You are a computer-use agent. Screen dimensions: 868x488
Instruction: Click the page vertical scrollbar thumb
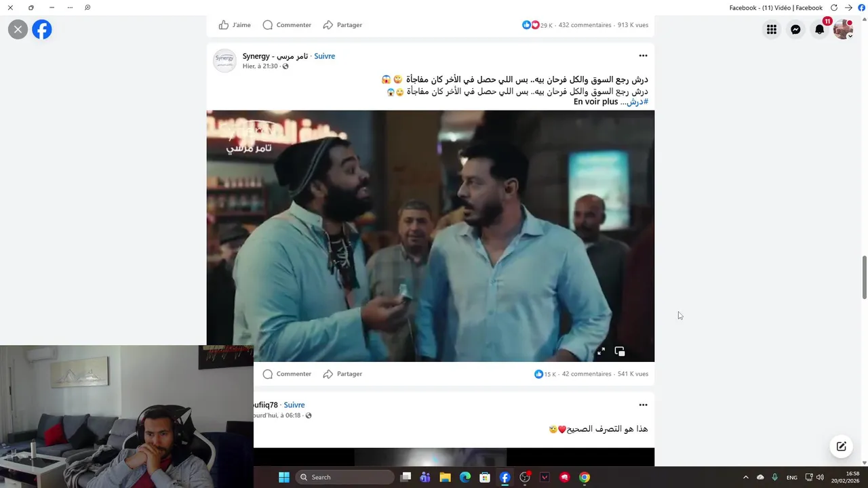(864, 277)
